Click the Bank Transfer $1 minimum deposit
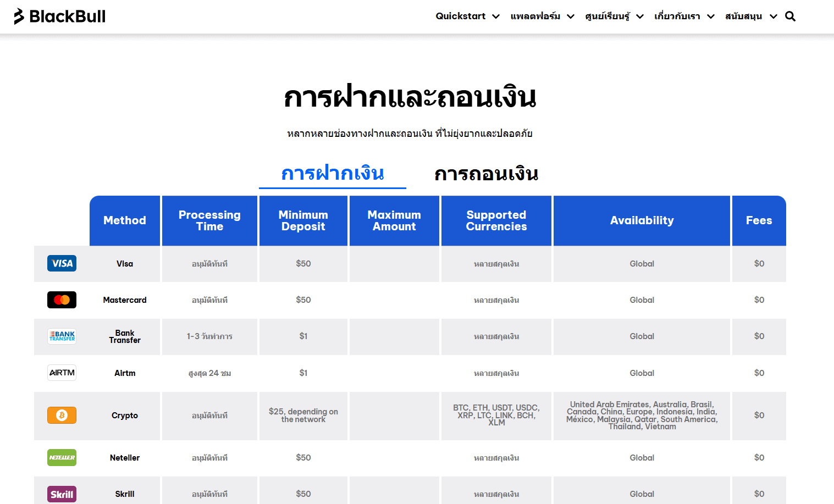 point(303,336)
